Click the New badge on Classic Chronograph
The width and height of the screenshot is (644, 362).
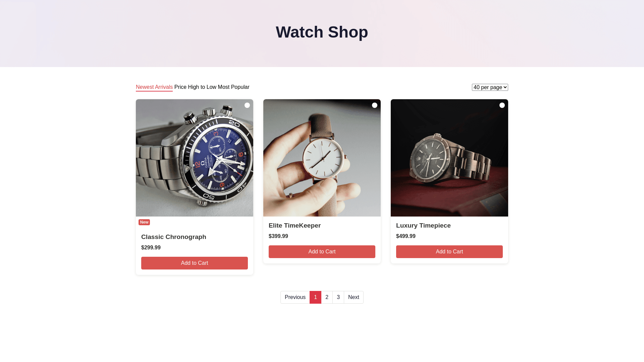(x=144, y=222)
